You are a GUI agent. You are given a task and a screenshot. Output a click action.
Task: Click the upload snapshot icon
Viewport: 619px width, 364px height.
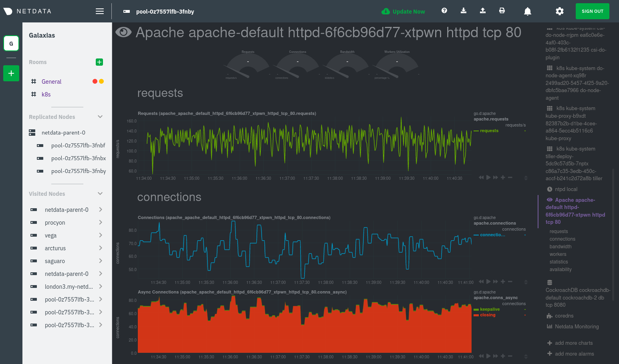(x=483, y=11)
